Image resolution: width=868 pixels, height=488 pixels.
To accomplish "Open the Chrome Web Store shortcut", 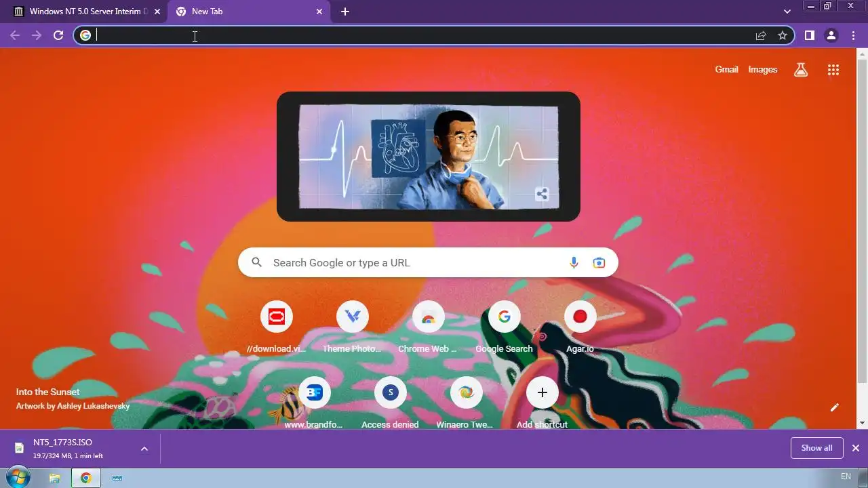I will tap(429, 327).
